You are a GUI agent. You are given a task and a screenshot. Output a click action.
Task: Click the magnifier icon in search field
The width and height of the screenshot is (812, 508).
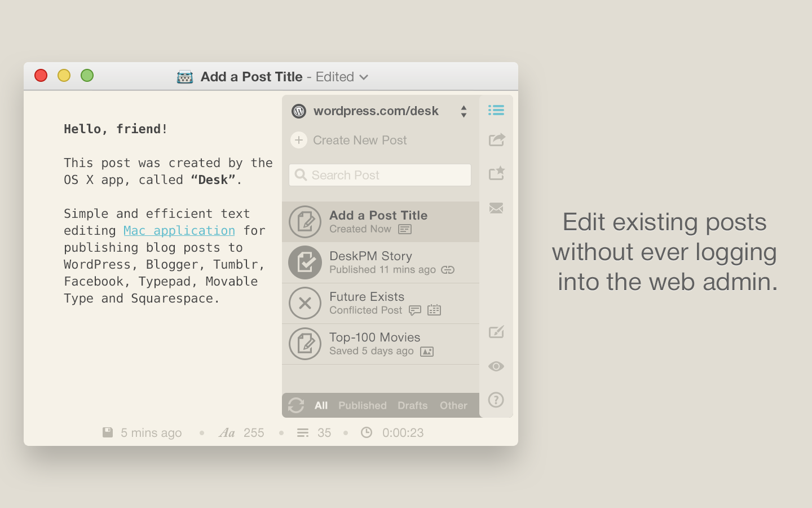pyautogui.click(x=301, y=175)
